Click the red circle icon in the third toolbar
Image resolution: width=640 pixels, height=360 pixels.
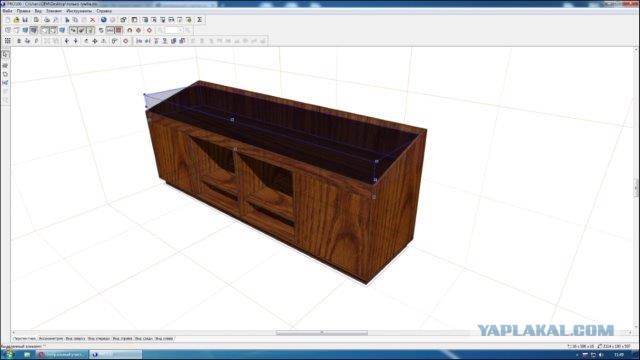(x=126, y=41)
